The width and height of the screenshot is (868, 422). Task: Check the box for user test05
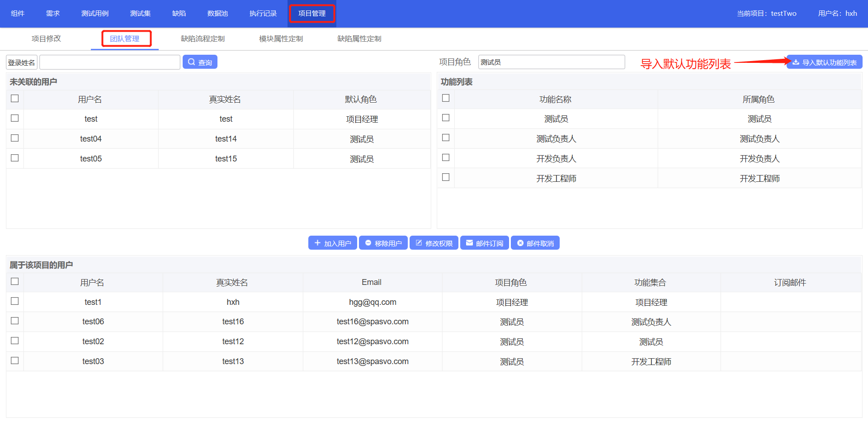pos(15,158)
